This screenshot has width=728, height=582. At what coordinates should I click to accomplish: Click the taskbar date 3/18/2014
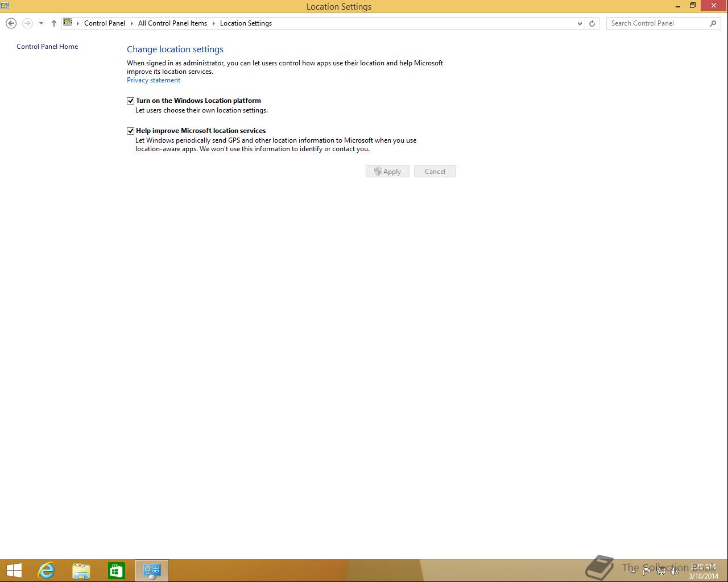[x=704, y=576]
